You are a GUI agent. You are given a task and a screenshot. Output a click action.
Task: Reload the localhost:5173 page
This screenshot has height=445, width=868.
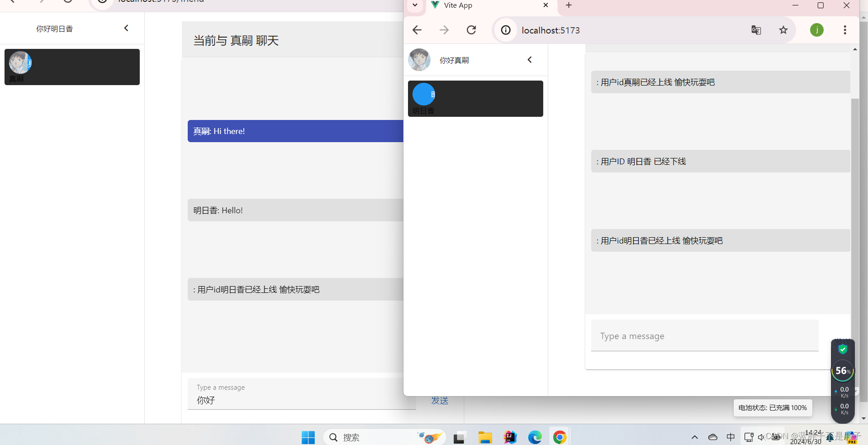(471, 30)
